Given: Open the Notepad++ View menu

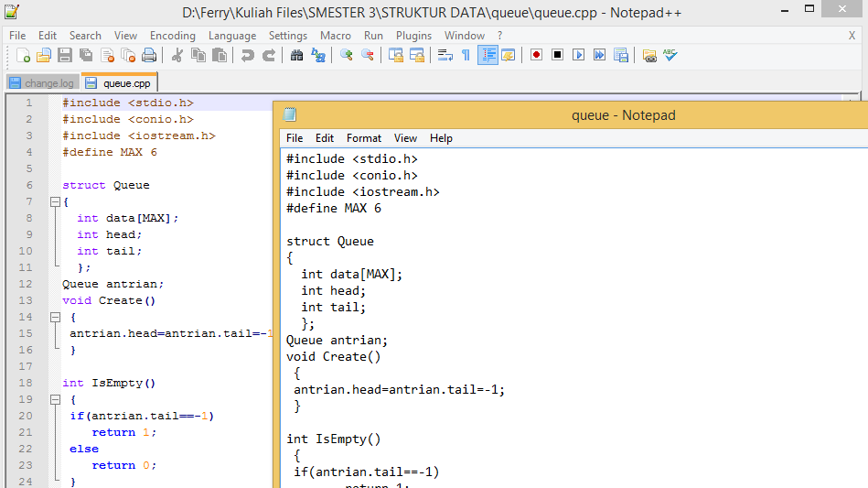Looking at the screenshot, I should coord(125,36).
